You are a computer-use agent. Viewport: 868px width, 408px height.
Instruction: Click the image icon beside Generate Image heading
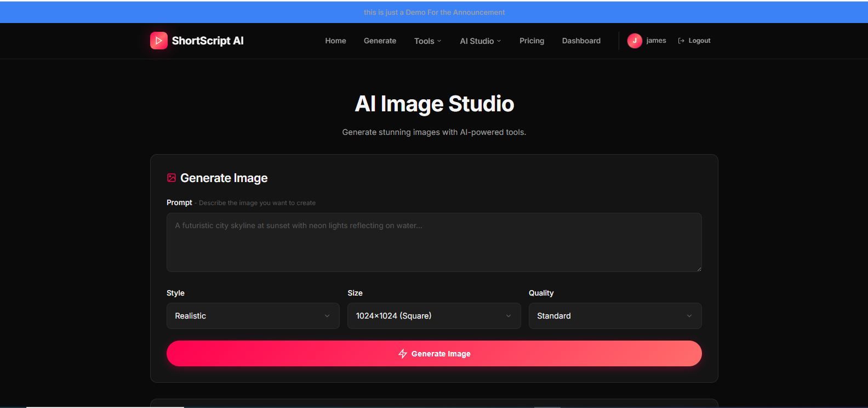172,178
